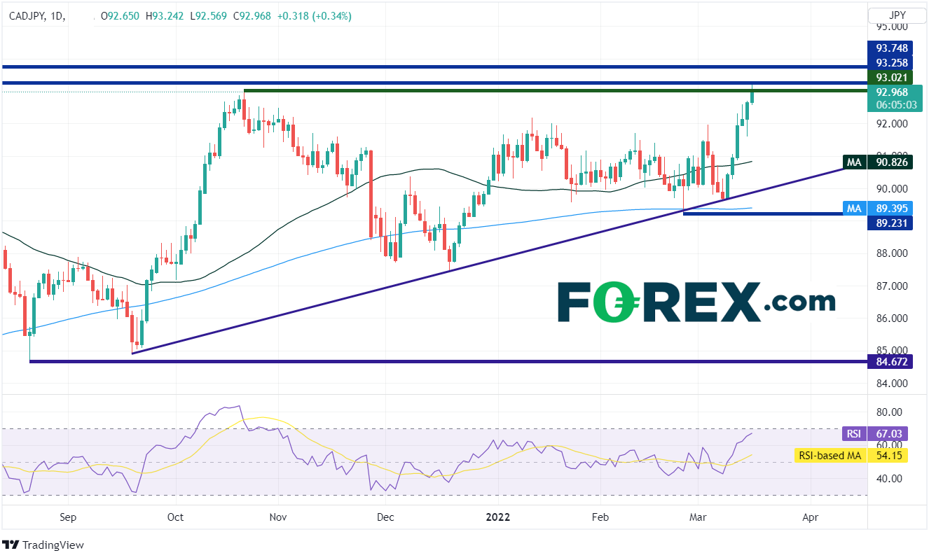
Task: Select the 93.748 resistance level label
Action: click(895, 48)
